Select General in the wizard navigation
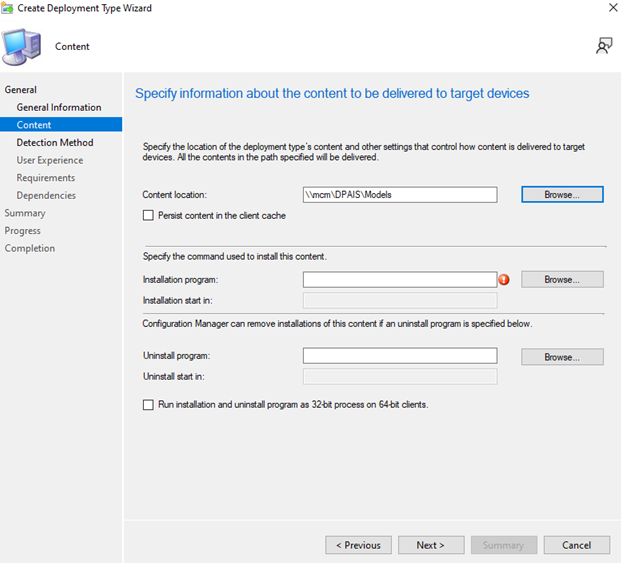 (x=21, y=90)
